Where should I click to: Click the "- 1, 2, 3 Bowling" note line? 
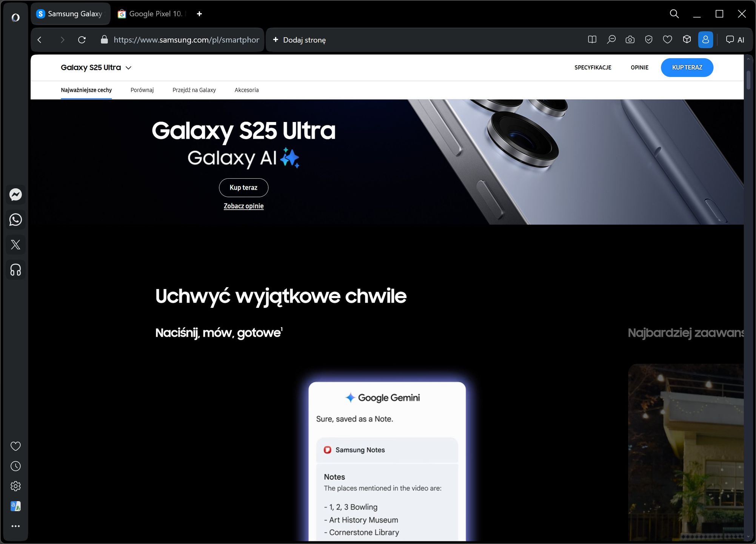351,507
